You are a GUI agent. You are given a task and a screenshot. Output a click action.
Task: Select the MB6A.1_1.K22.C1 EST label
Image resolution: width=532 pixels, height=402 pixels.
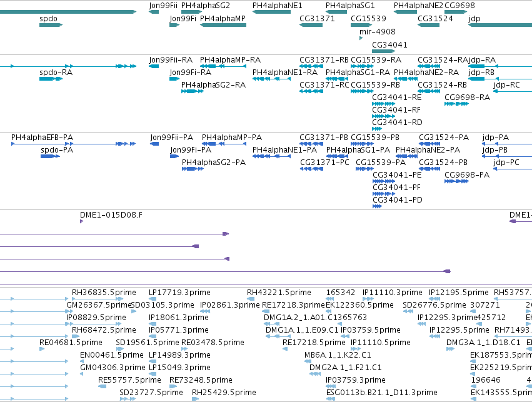tap(338, 355)
